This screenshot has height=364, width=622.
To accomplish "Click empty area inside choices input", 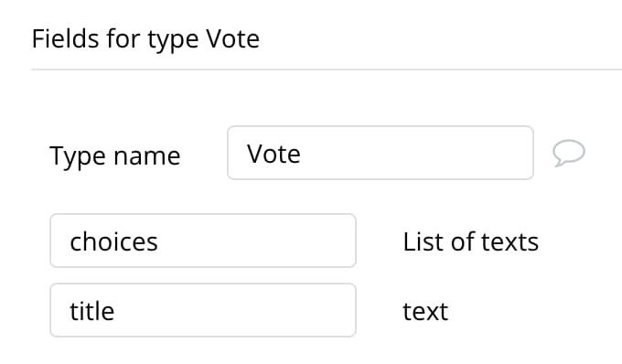I will (258, 241).
